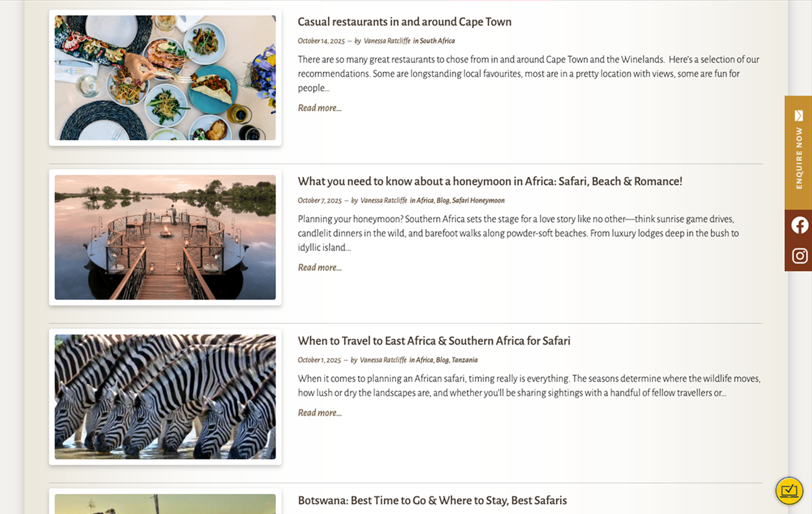Open the honeymoon in Africa article title

(489, 181)
